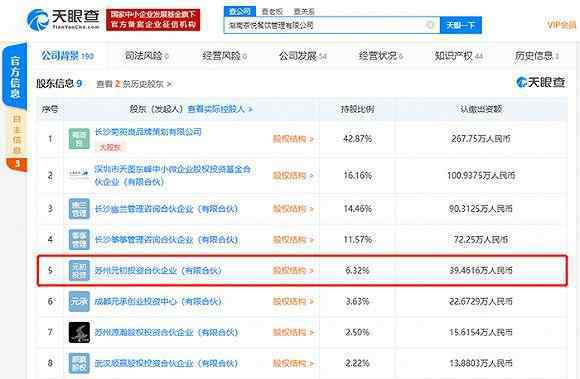
Task: Open the 经营状况 tab
Action: point(380,56)
